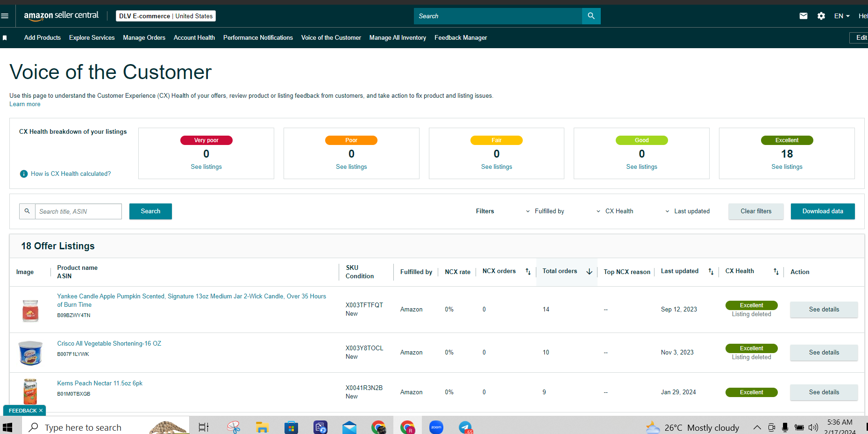Expand the CX Health filter dropdown
This screenshot has height=434, width=868.
tap(614, 211)
